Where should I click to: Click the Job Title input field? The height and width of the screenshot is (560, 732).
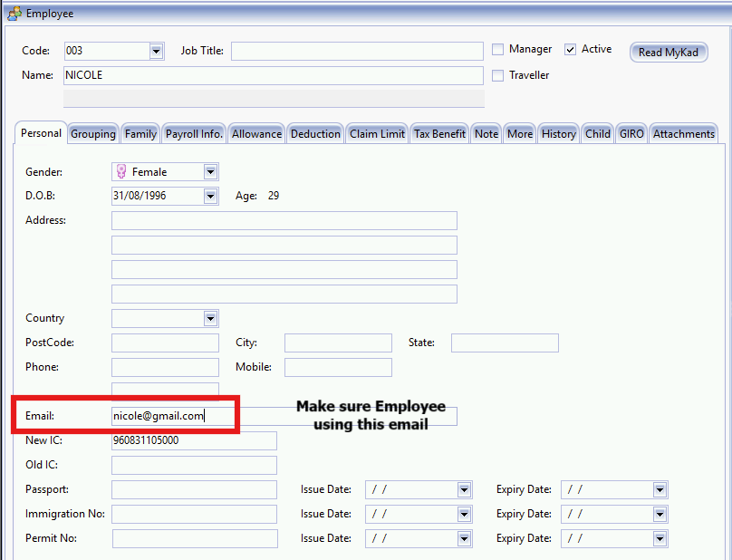[x=356, y=51]
